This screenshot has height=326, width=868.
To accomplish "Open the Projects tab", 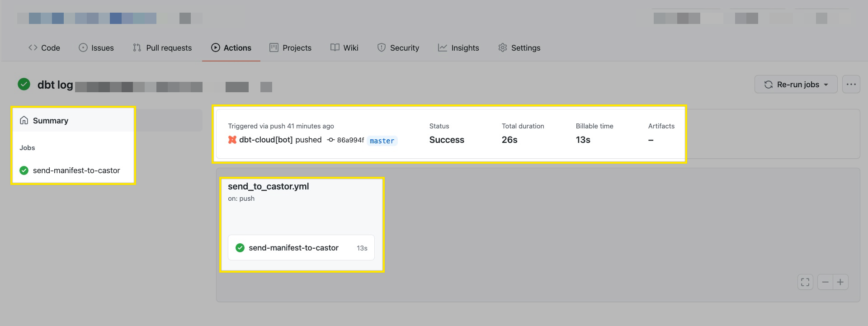I will pyautogui.click(x=291, y=48).
